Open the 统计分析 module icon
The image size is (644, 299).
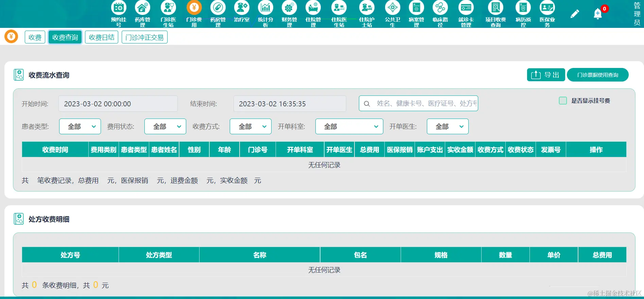pyautogui.click(x=265, y=7)
